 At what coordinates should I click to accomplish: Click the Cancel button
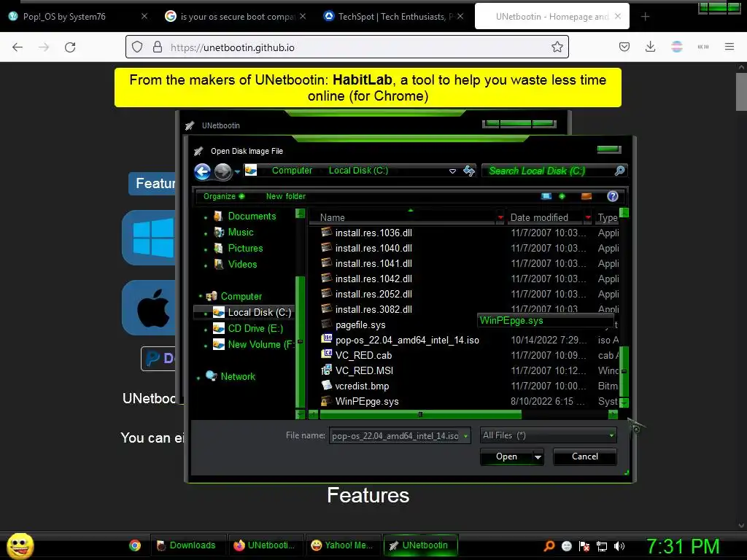584,456
